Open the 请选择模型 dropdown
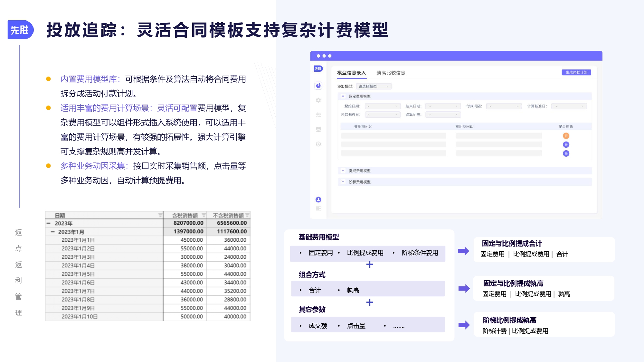The image size is (644, 362). click(374, 86)
